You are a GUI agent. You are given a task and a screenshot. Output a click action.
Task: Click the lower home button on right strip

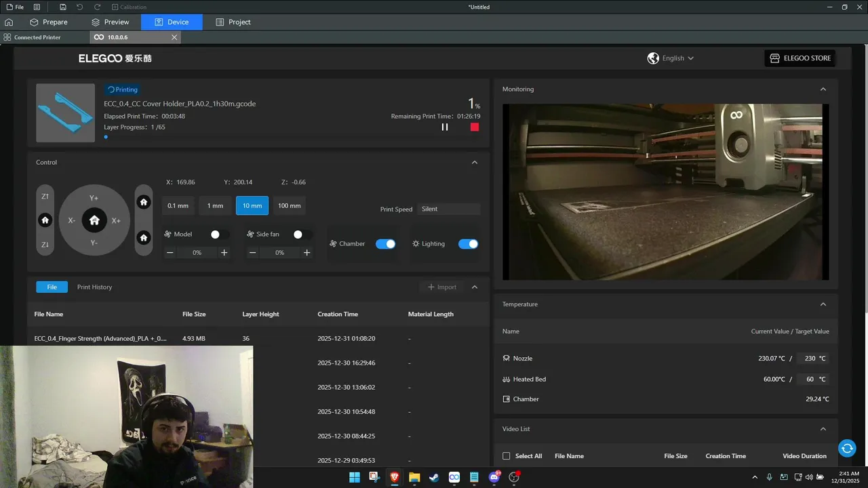144,238
